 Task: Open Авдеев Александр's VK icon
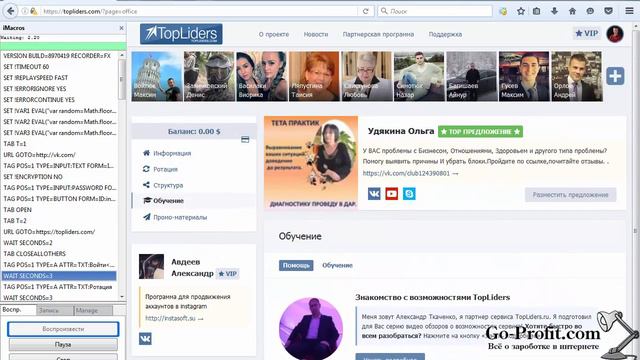pos(145,338)
